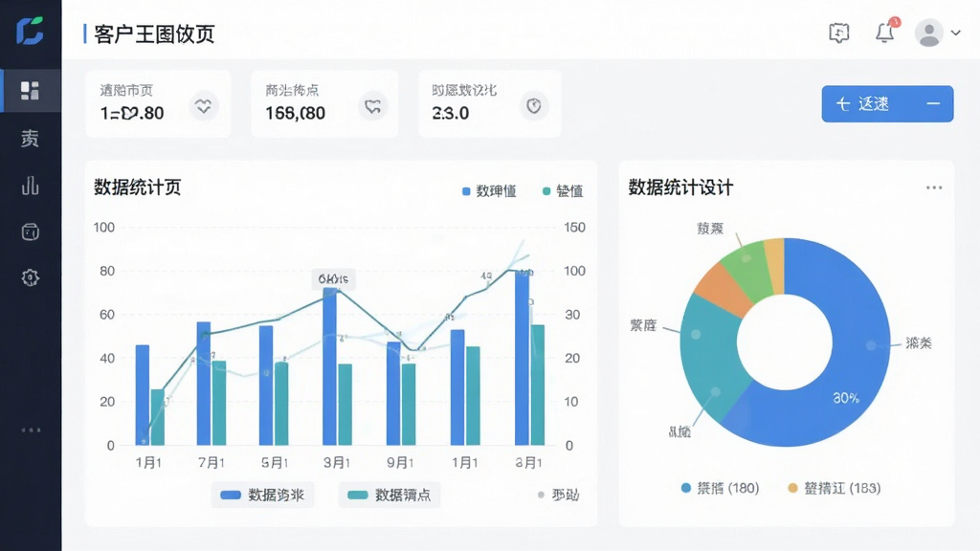Image resolution: width=980 pixels, height=551 pixels.
Task: Open the donut chart panel three-dots menu
Action: pyautogui.click(x=934, y=187)
